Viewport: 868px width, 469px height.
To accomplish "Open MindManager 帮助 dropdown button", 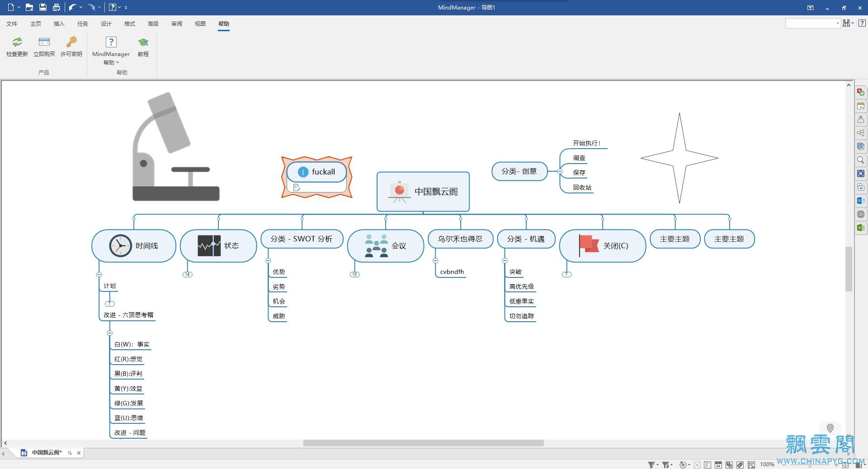I will [111, 51].
